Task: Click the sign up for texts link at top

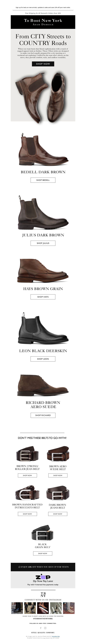Action: 43,8
